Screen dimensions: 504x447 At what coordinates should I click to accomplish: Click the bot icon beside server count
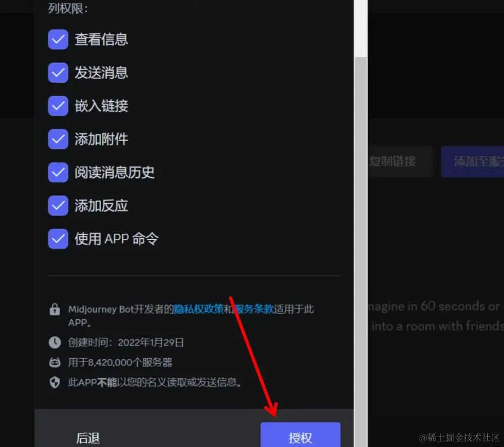[x=55, y=363]
